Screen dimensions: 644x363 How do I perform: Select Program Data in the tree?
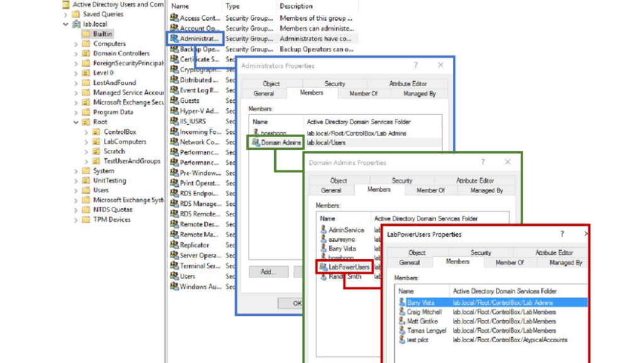tap(113, 112)
